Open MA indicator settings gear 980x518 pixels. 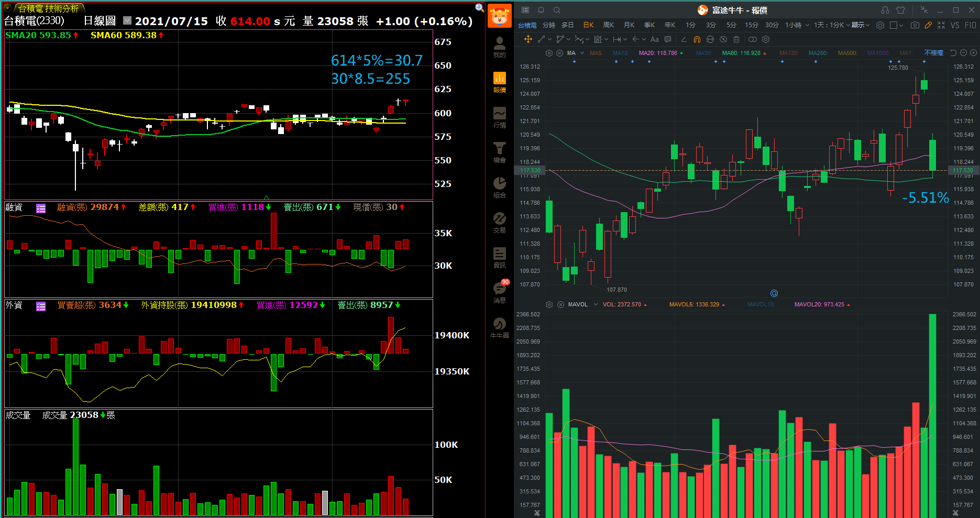pyautogui.click(x=549, y=53)
